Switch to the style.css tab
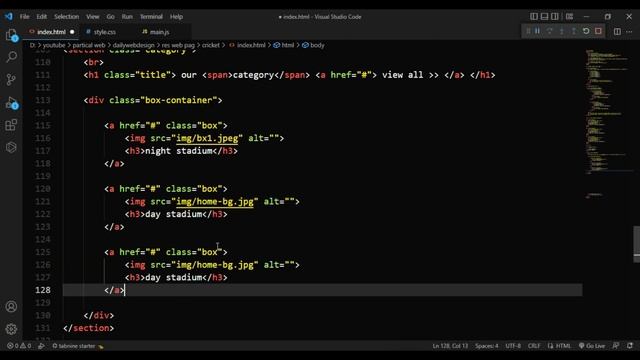This screenshot has height=360, width=640. pos(104,32)
